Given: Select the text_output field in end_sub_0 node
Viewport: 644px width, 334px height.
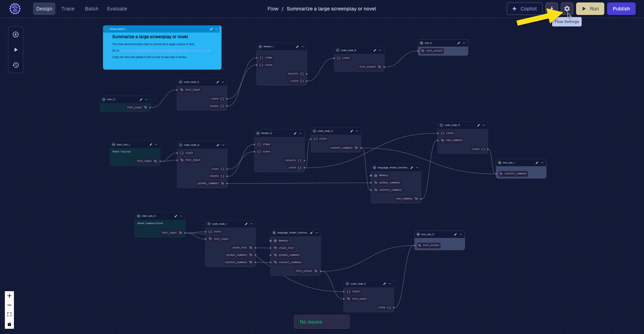Looking at the screenshot, I should coord(428,245).
